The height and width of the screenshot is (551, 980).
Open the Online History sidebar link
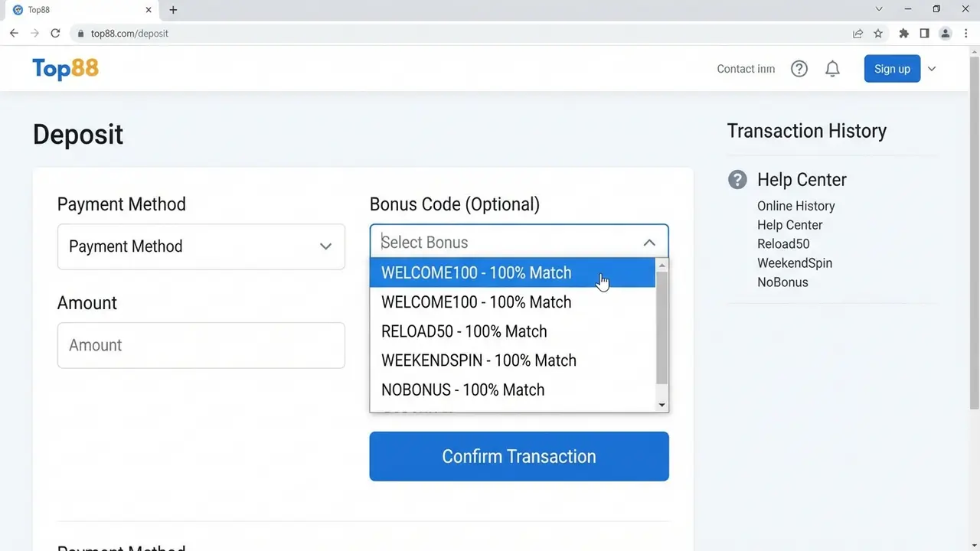(x=795, y=206)
